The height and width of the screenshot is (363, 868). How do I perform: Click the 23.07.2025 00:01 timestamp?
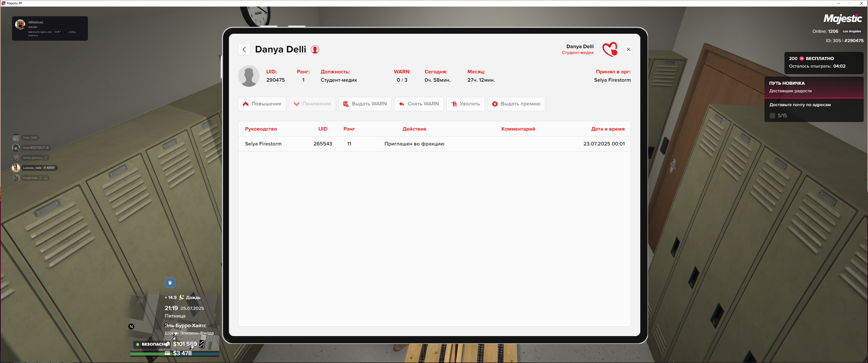[604, 144]
